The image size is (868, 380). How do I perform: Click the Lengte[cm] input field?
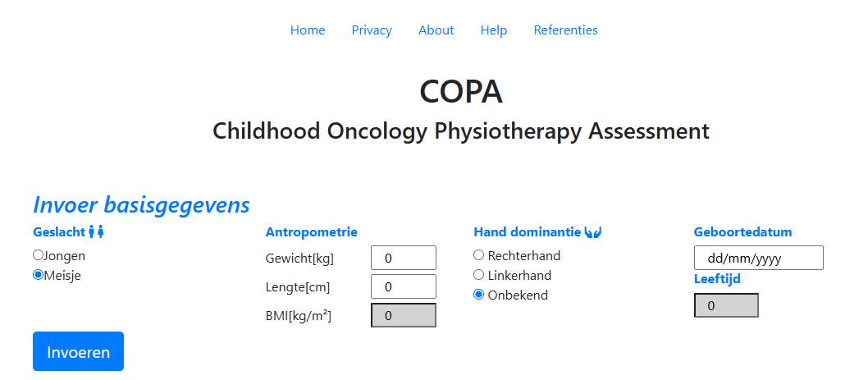click(404, 286)
